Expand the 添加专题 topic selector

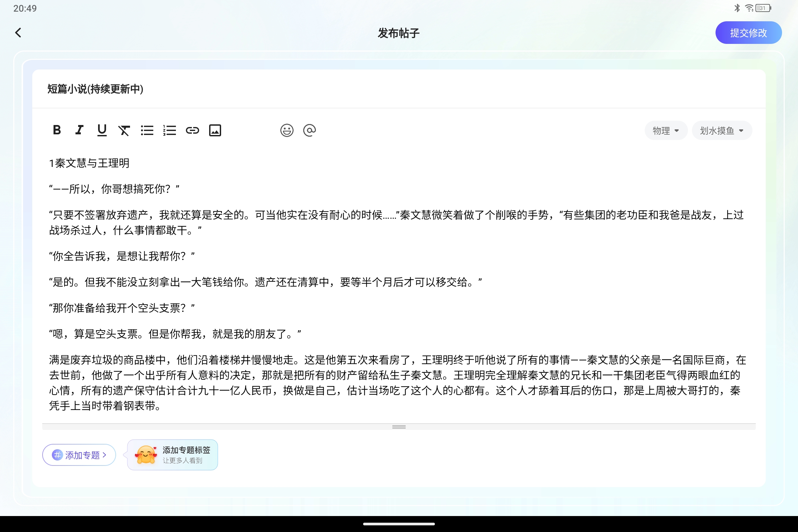point(79,455)
